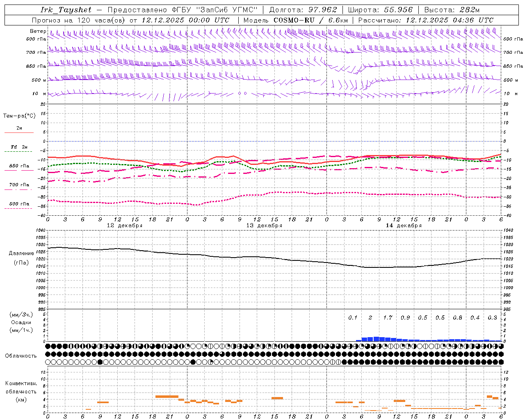The width and height of the screenshot is (525, 420).
Task: Click the Модель COSMO-RU / 6.6км label
Action: [x=296, y=20]
